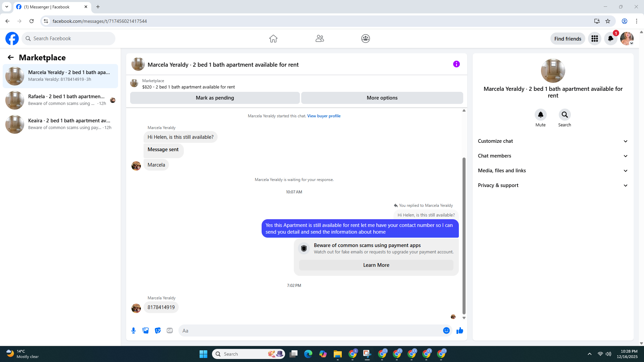Expand the Customize chat section
Image resolution: width=644 pixels, height=362 pixels.
[553, 141]
